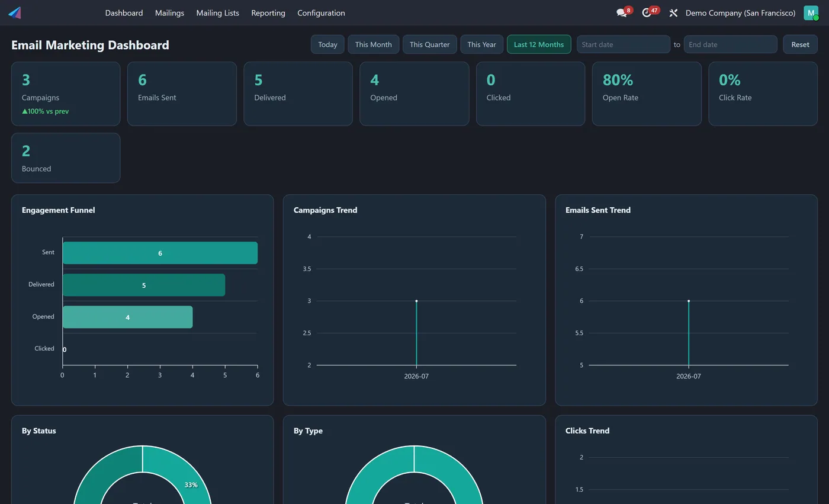Open the Open Rate KPI card

click(647, 94)
